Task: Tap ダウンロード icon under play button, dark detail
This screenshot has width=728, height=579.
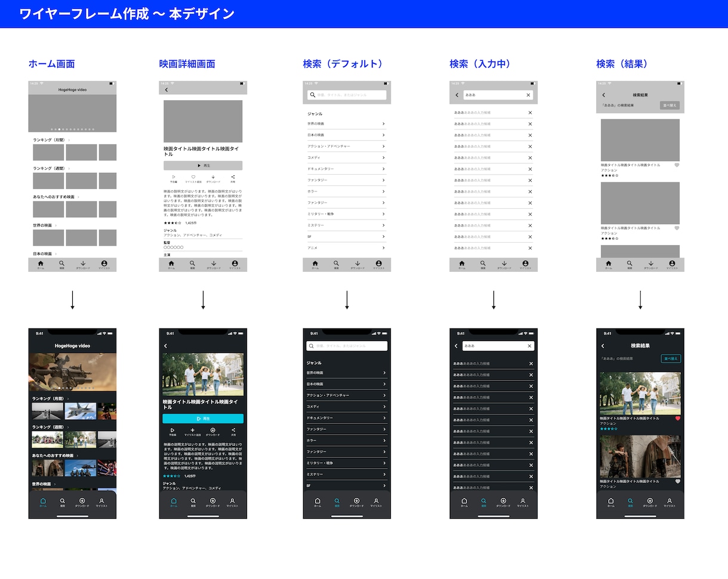Action: click(x=213, y=430)
